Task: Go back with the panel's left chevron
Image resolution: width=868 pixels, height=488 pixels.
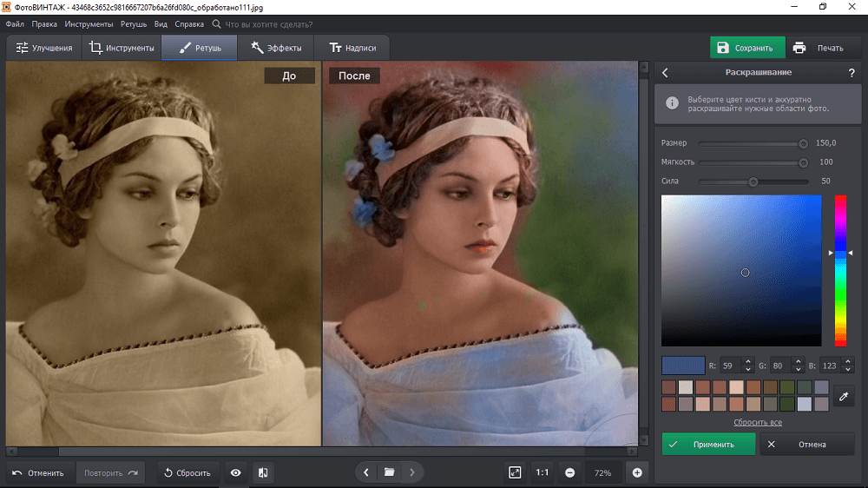Action: (666, 73)
